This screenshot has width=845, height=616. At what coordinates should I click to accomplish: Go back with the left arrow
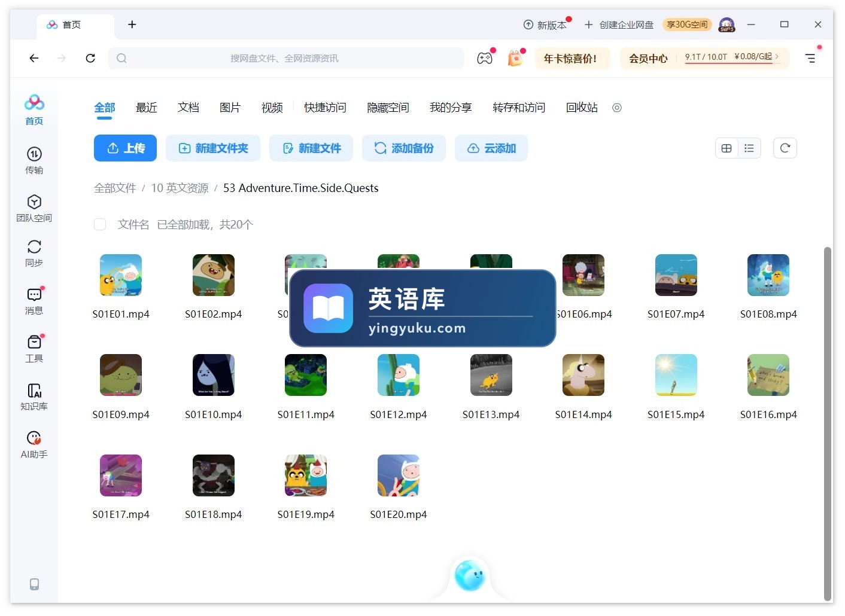(x=34, y=58)
